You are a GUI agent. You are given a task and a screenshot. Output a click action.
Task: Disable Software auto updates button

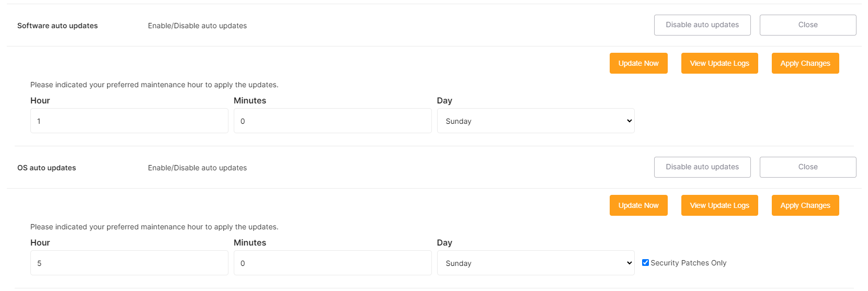point(702,25)
